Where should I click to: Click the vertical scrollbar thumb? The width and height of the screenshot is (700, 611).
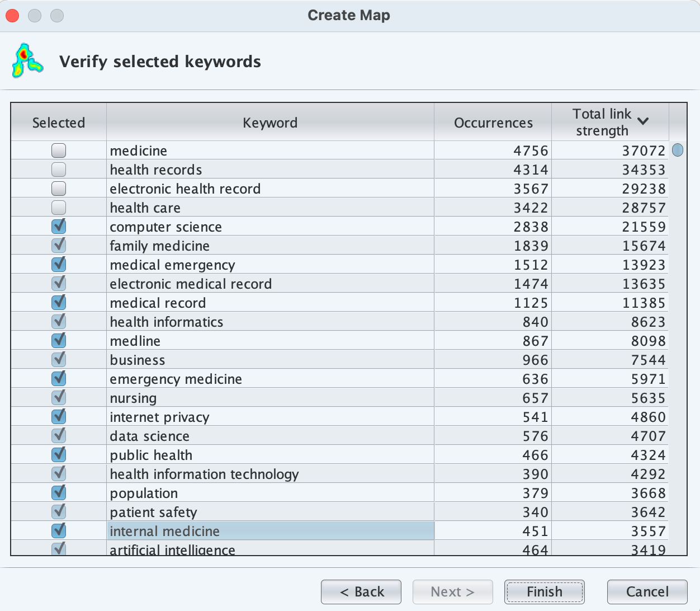coord(678,150)
